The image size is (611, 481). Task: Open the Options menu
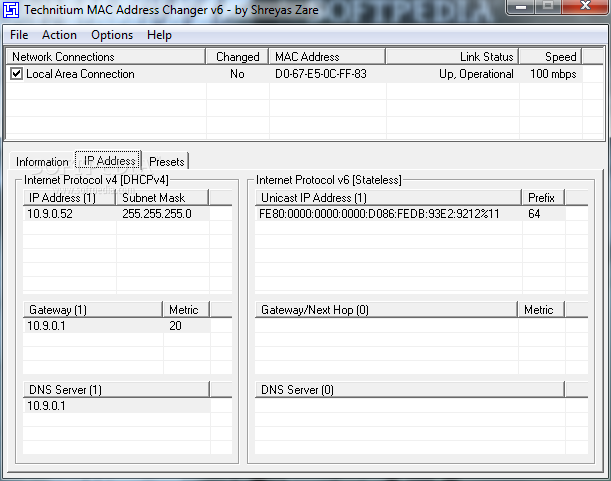112,35
